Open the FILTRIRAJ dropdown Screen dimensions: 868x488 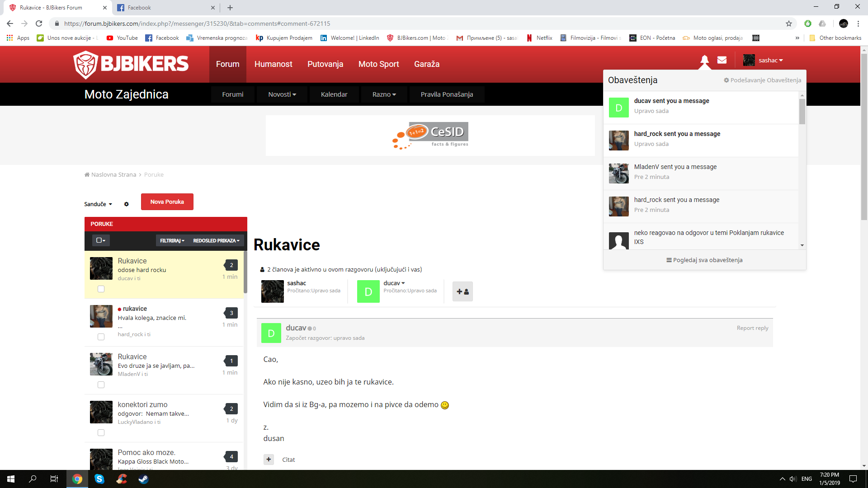(172, 240)
